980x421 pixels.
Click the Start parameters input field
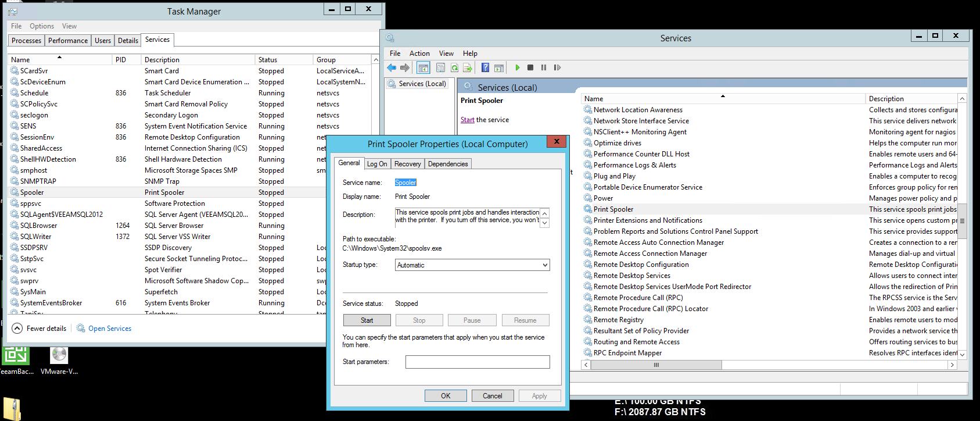(x=477, y=362)
